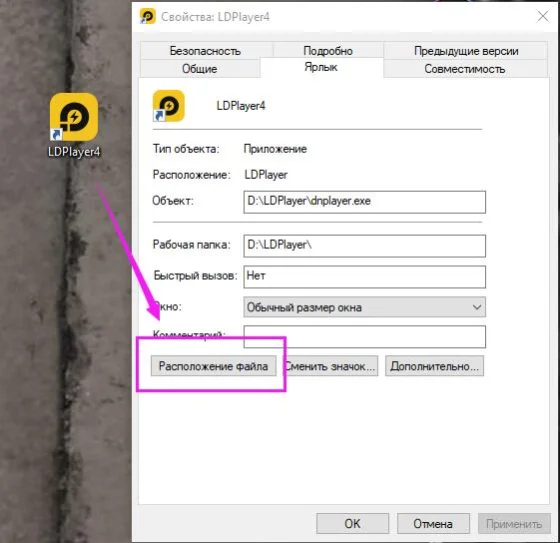Open the Подробно tab

coord(328,51)
